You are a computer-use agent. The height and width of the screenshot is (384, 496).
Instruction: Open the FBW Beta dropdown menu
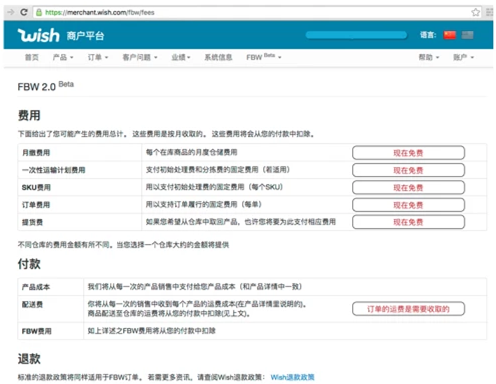tap(264, 57)
